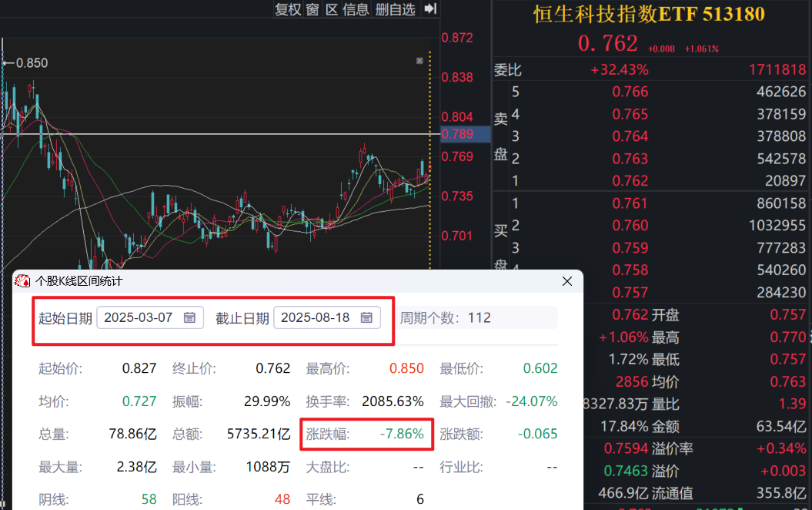
Task: Click the 金额 value 63.54亿
Action: click(781, 427)
